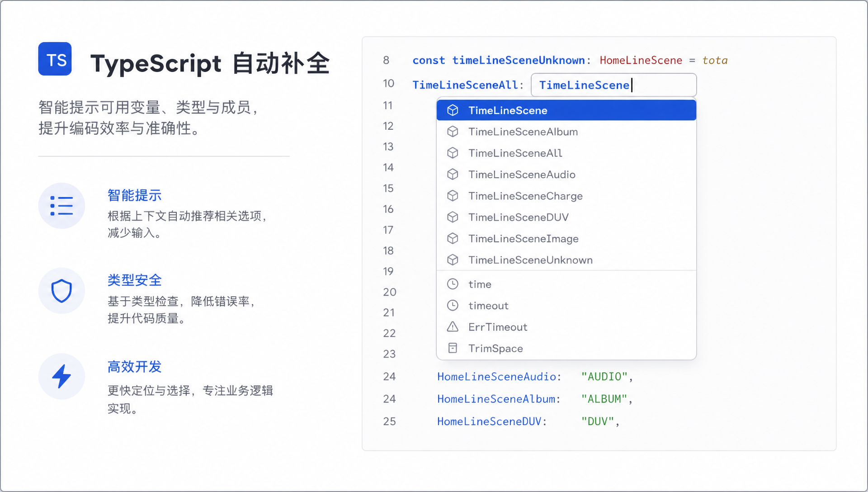Select TimeLineSceneDUV suggestion
Screen dimensions: 868x492
pos(566,217)
